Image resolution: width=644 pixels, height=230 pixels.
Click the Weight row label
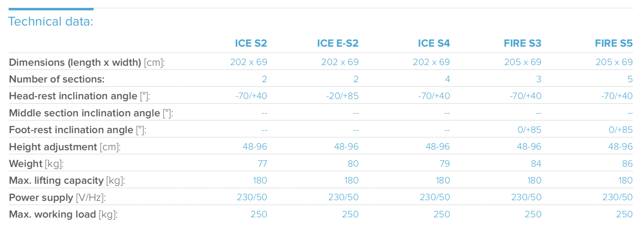coord(36,164)
